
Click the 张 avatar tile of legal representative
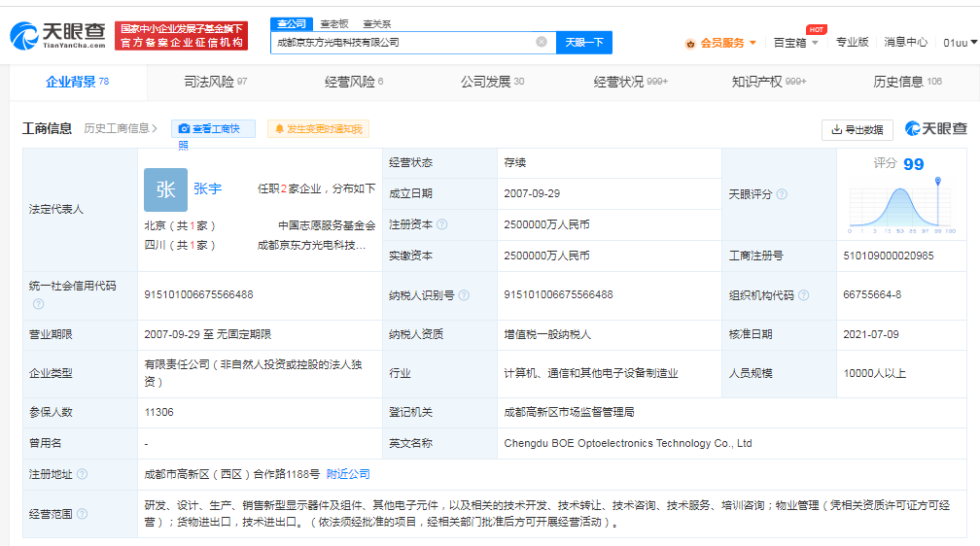point(165,189)
